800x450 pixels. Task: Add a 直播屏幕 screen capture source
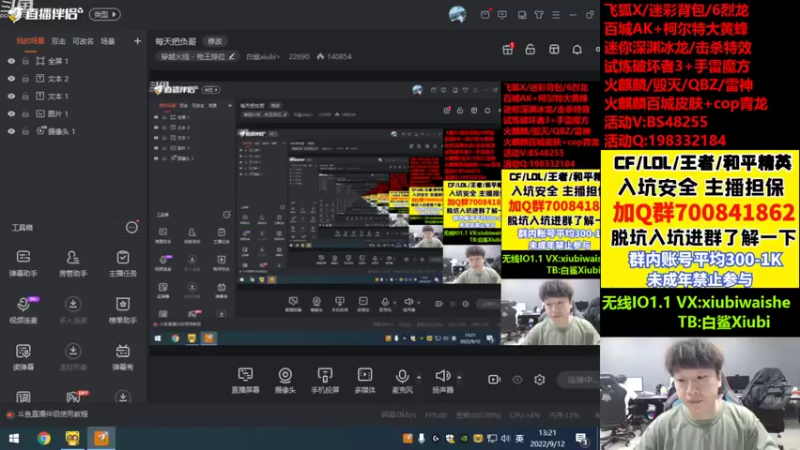point(245,381)
